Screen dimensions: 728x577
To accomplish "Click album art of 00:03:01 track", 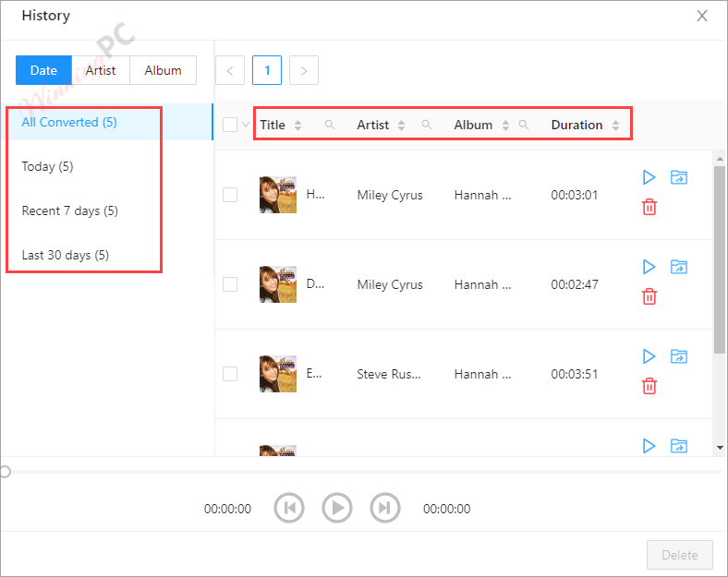I will [278, 195].
